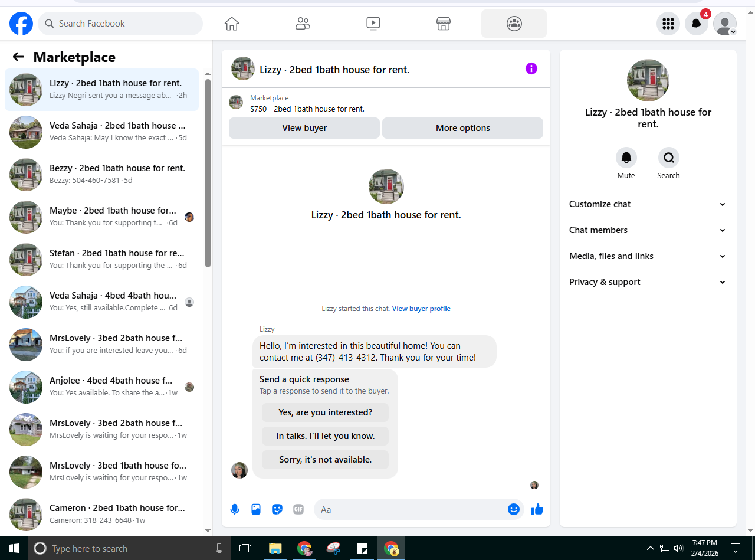Open the taskbar volume icon
Screen dimensions: 755x560
click(x=678, y=548)
